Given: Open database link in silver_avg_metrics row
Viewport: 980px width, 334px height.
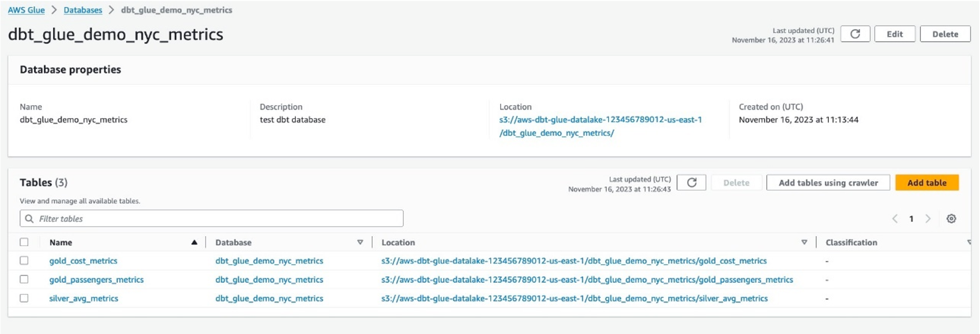Looking at the screenshot, I should (x=269, y=299).
